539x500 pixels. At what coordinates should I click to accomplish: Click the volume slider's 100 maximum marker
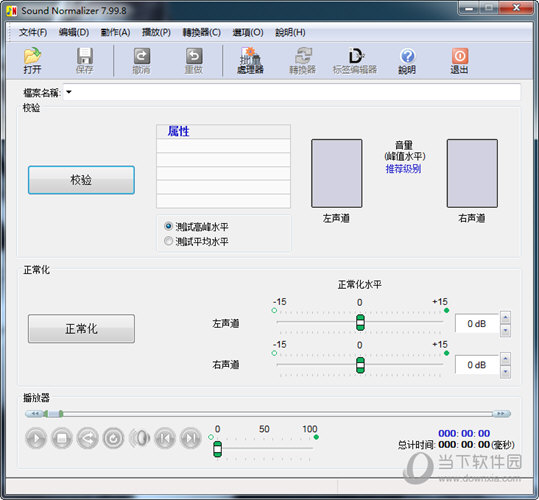point(316,437)
